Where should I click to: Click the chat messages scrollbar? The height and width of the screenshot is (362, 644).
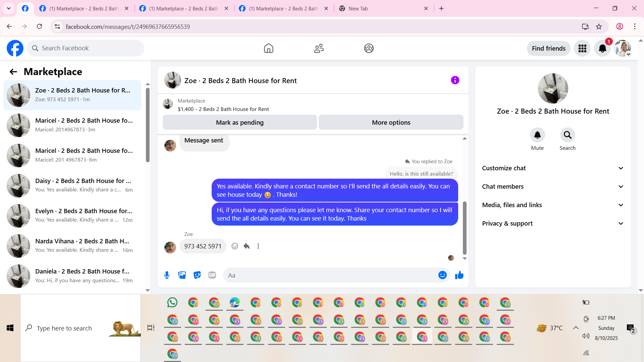(x=465, y=228)
